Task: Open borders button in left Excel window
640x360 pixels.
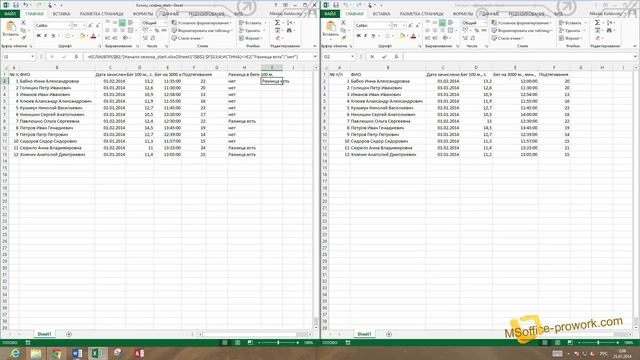Action: point(68,36)
